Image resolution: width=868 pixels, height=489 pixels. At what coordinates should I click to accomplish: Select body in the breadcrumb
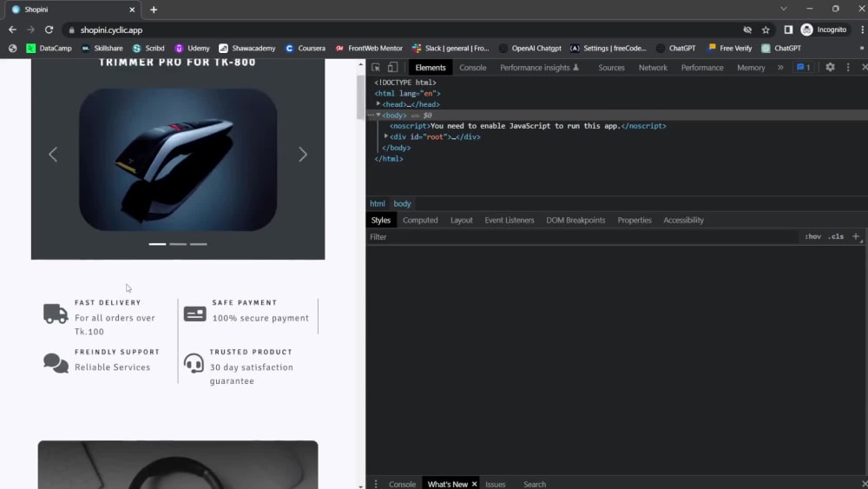(x=402, y=204)
